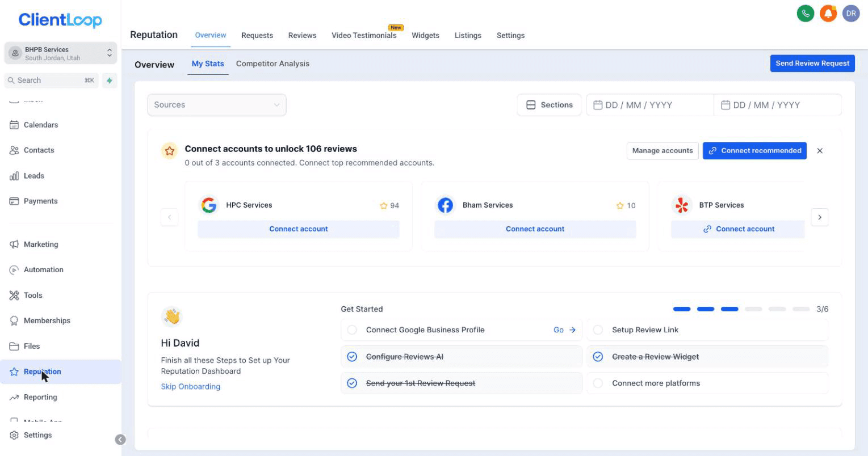This screenshot has width=868, height=456.
Task: Collapse the sidebar with arrow button
Action: coord(120,440)
